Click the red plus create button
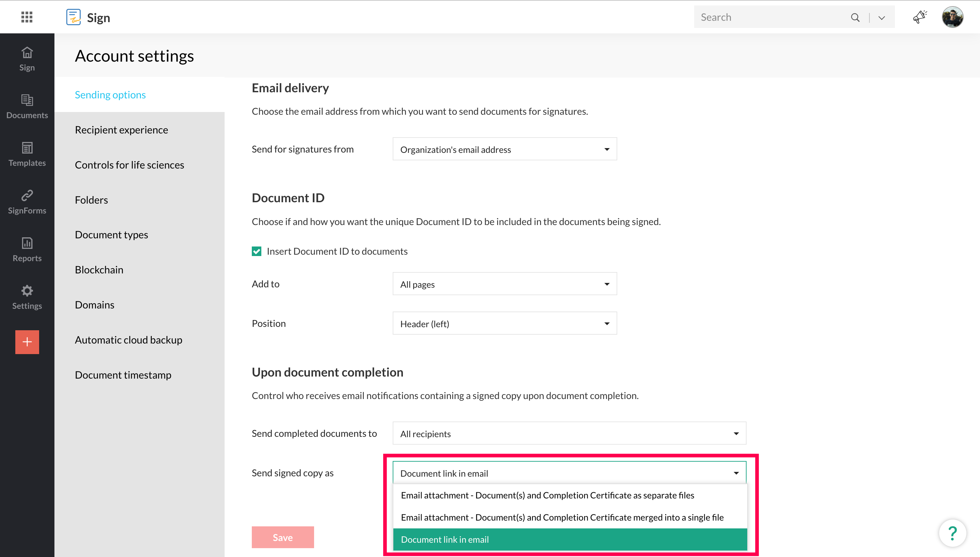This screenshot has height=557, width=980. 27,341
